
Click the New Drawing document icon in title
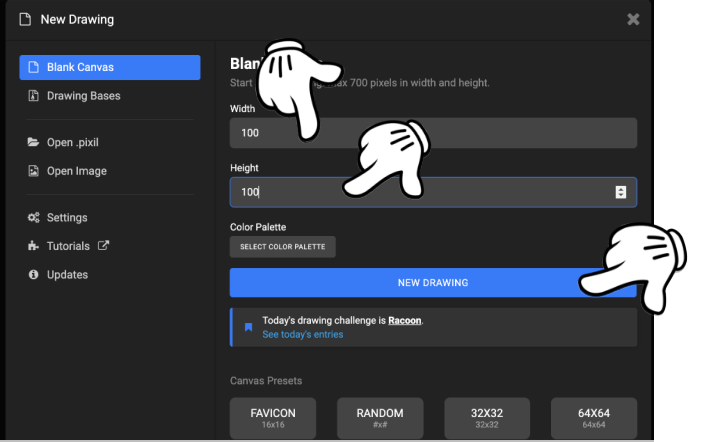point(26,19)
